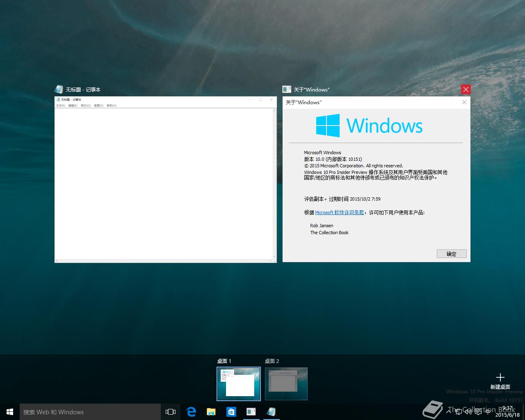The height and width of the screenshot is (420, 525).
Task: Launch Microsoft Edge from the taskbar
Action: 191,412
